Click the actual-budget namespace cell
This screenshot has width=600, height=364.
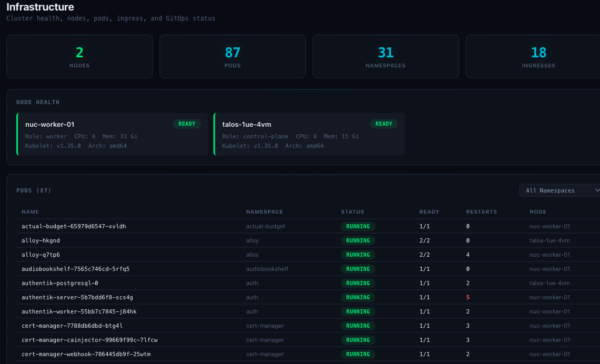pyautogui.click(x=266, y=226)
